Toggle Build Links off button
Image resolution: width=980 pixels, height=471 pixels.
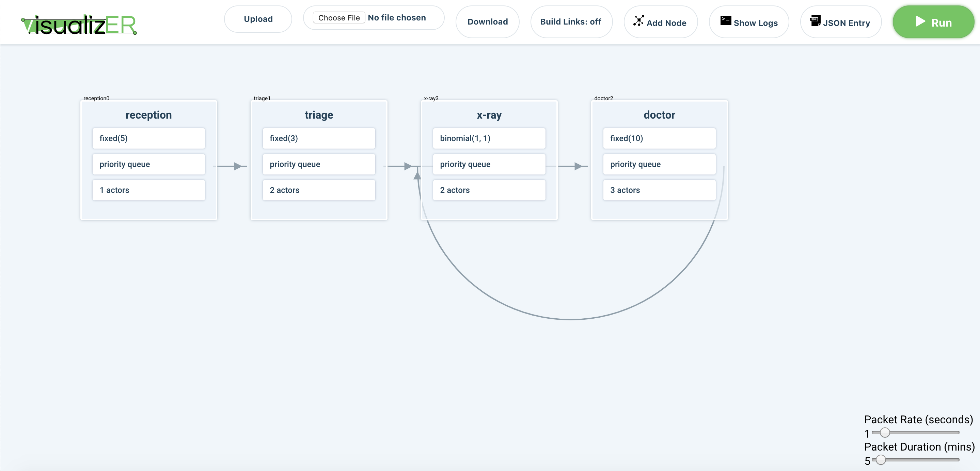pyautogui.click(x=571, y=22)
